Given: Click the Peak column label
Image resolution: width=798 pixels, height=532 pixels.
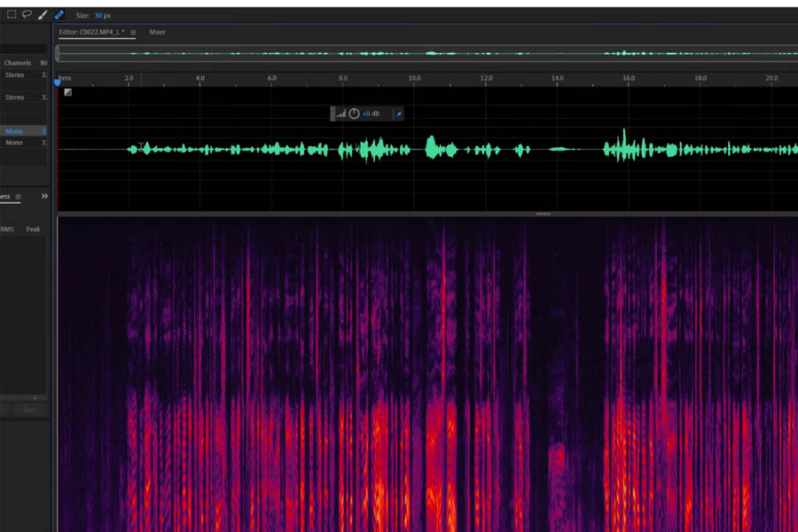Looking at the screenshot, I should tap(33, 229).
